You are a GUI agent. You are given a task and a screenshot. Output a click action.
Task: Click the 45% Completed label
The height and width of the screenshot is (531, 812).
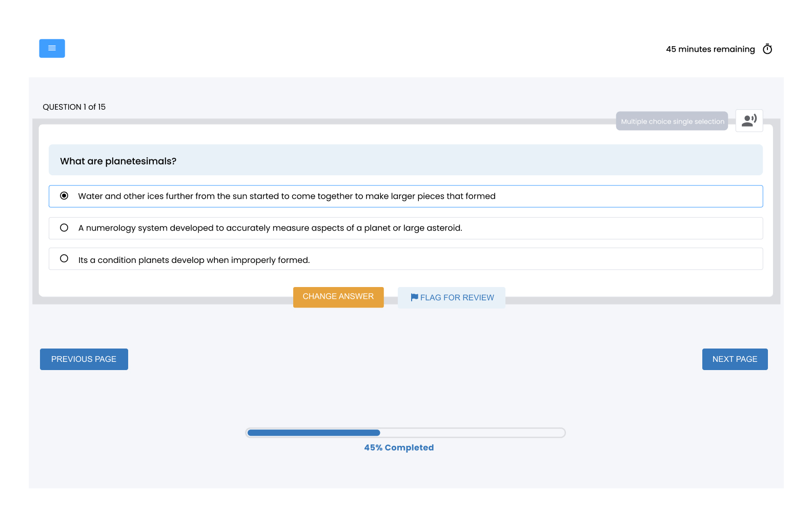point(399,447)
